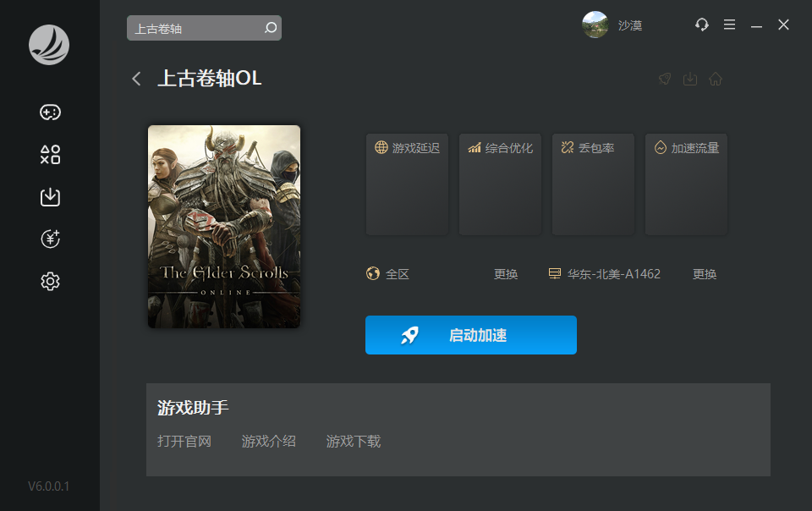Click the 上古卷轴OL page title
Screen dimensions: 812x511
pos(210,78)
